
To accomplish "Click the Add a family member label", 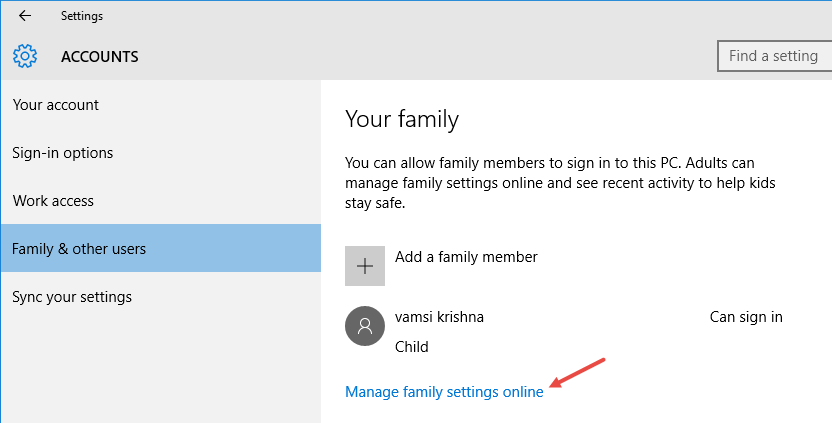I will click(x=466, y=257).
